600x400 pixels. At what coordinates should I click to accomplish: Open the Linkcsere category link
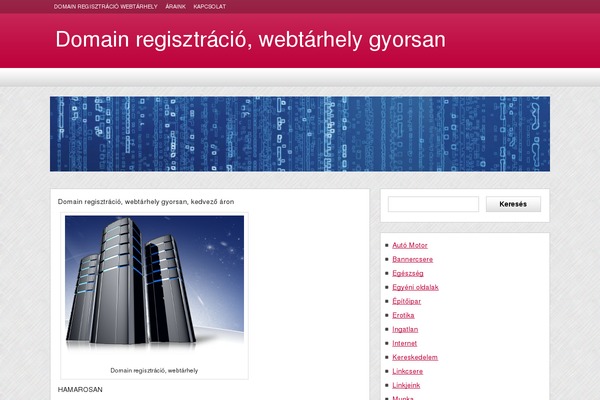(x=408, y=371)
